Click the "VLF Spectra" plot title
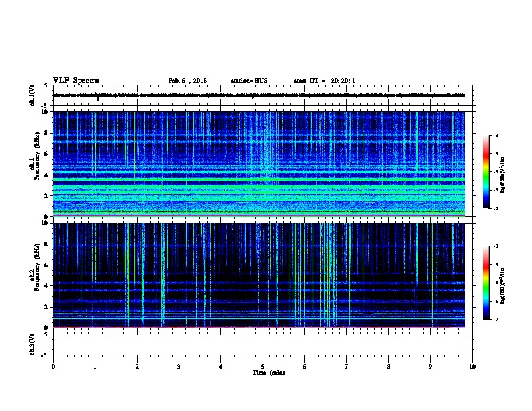532x411 pixels. point(76,81)
